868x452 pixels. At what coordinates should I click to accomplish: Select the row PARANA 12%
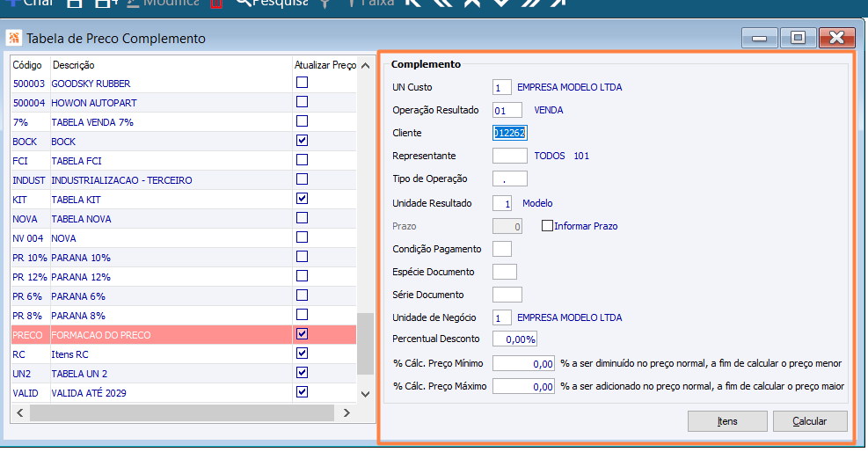point(184,277)
